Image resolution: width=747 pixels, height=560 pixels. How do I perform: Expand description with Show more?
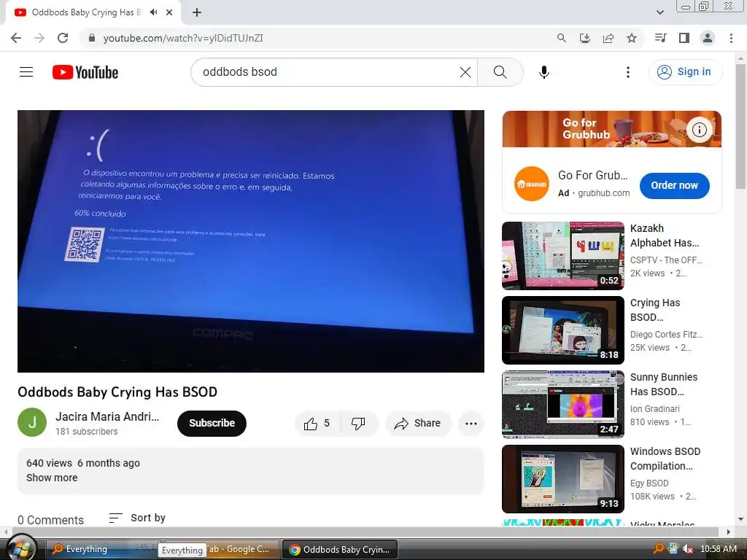pos(52,478)
